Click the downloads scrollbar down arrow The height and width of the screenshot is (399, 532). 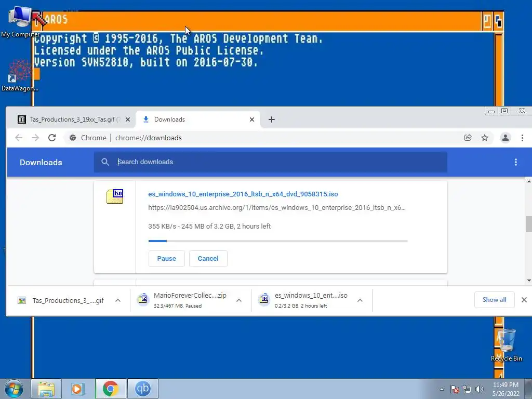528,281
